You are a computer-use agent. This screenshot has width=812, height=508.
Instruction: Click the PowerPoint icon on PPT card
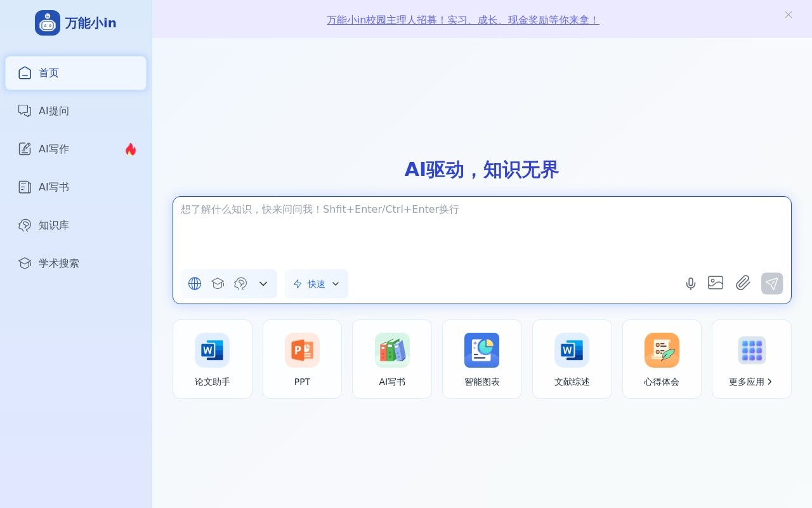pyautogui.click(x=302, y=350)
